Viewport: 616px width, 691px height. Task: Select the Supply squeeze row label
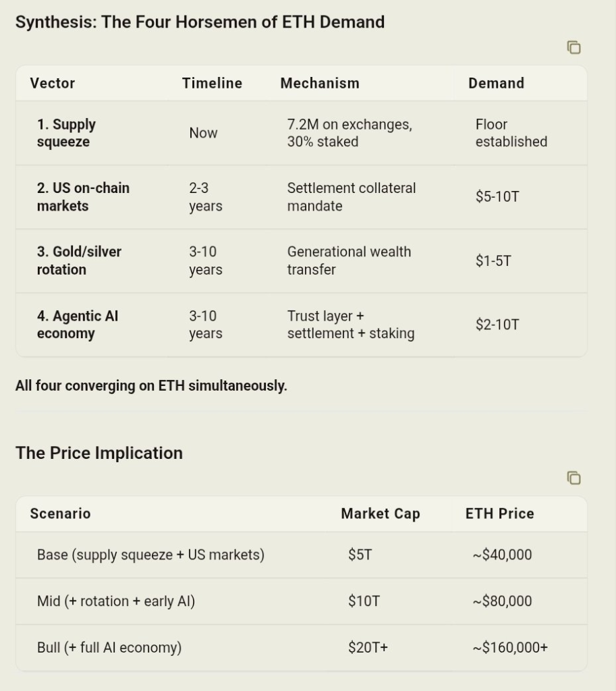click(x=66, y=133)
